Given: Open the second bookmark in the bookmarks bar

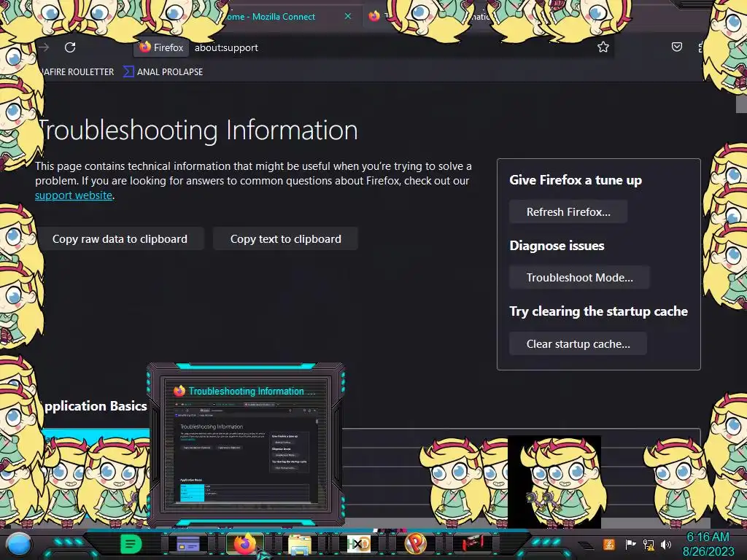Looking at the screenshot, I should tap(163, 72).
